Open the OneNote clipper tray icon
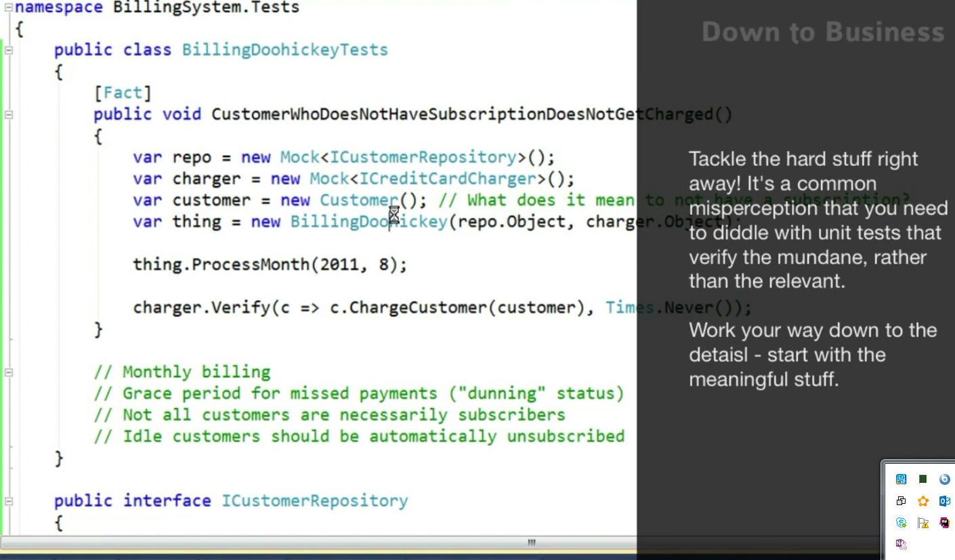This screenshot has height=560, width=955. (x=901, y=544)
